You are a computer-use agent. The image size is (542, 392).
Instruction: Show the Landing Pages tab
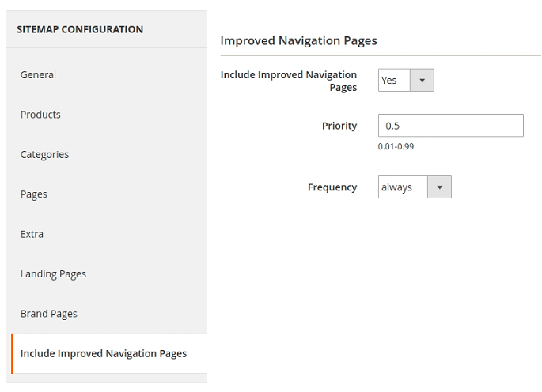[x=53, y=274]
